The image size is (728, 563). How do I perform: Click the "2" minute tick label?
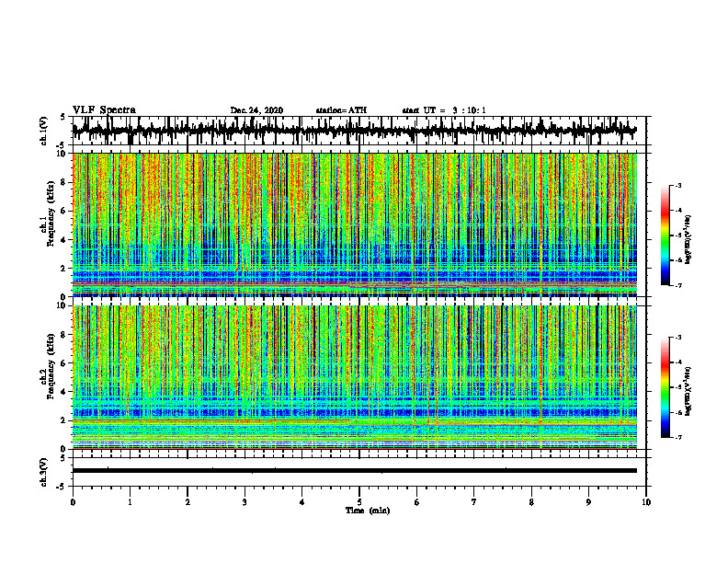pyautogui.click(x=188, y=502)
